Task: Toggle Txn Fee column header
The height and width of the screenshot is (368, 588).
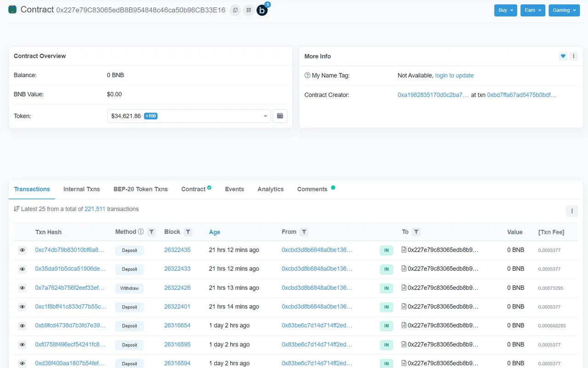Action: click(551, 232)
